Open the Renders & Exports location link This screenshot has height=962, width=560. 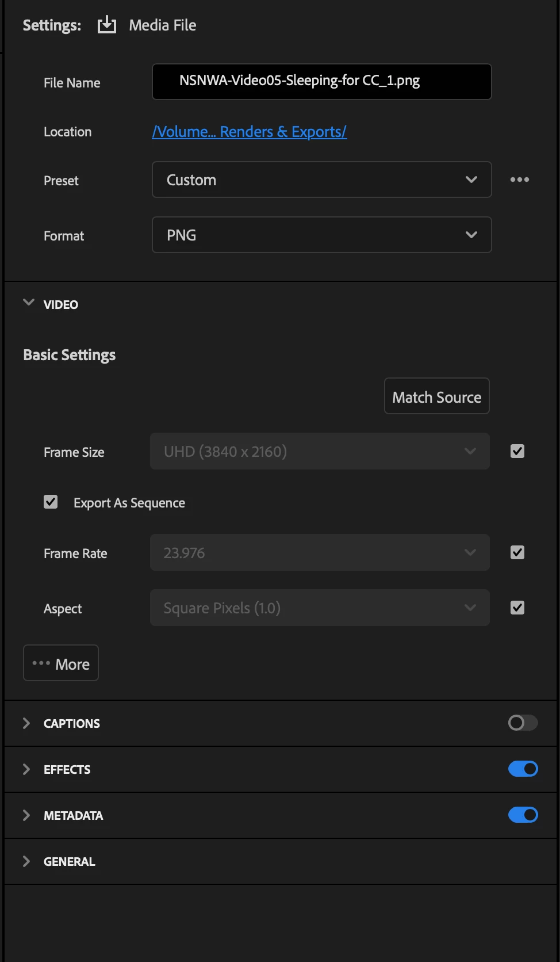[x=249, y=132]
